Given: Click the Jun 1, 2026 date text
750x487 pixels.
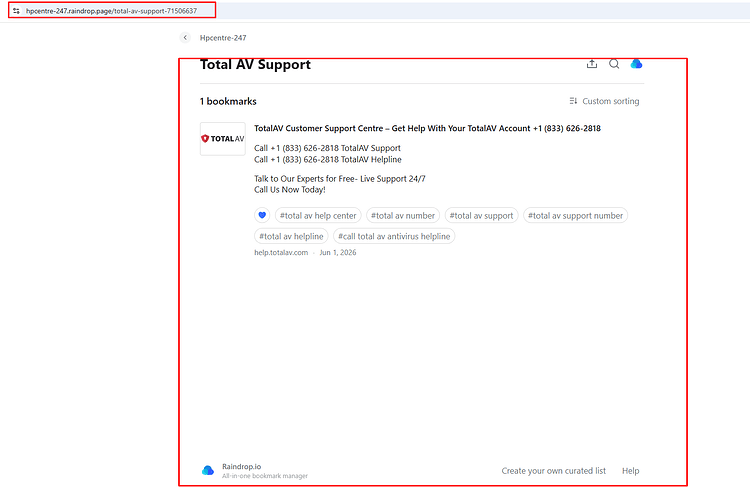Looking at the screenshot, I should 338,253.
